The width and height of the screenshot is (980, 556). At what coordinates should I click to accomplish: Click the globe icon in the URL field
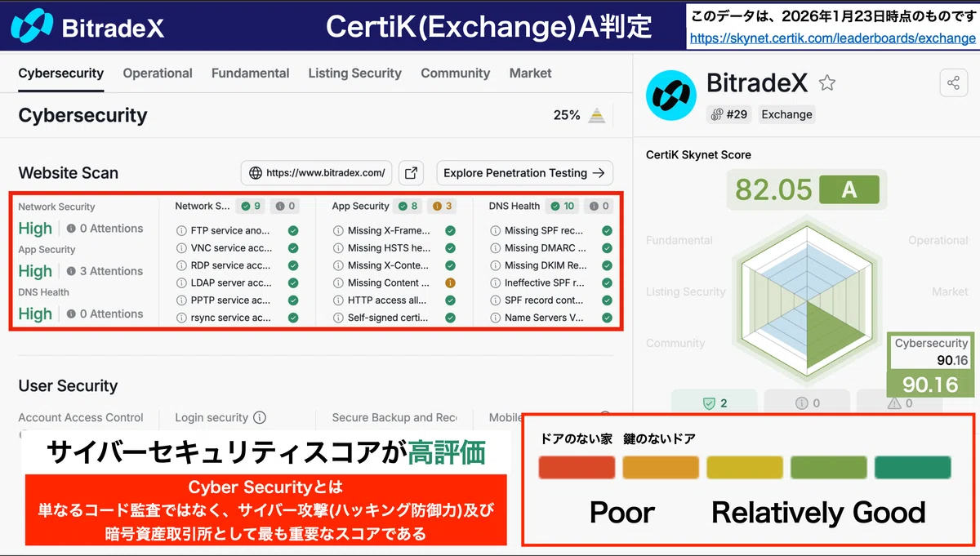[256, 173]
